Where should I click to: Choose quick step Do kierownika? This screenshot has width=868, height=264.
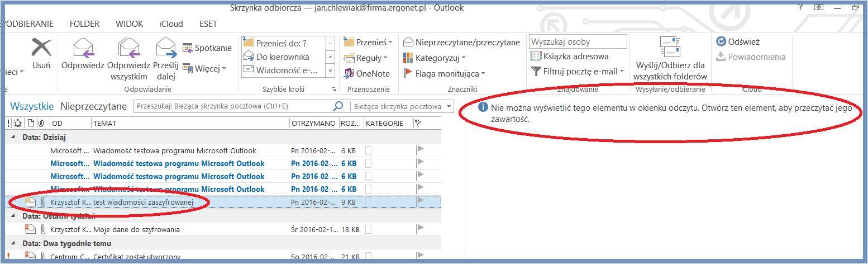click(282, 57)
